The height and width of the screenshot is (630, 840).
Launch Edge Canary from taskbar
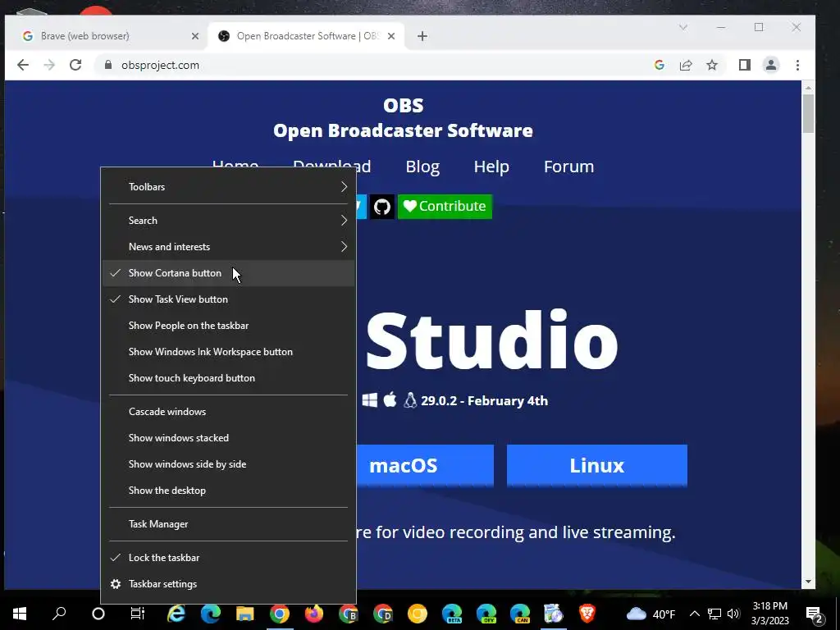520,614
